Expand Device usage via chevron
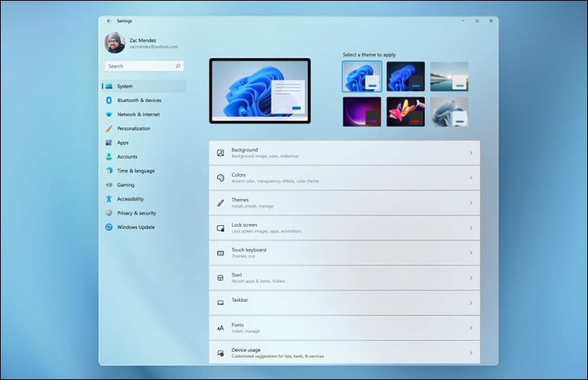Screen dimensions: 588x380 click(x=471, y=353)
